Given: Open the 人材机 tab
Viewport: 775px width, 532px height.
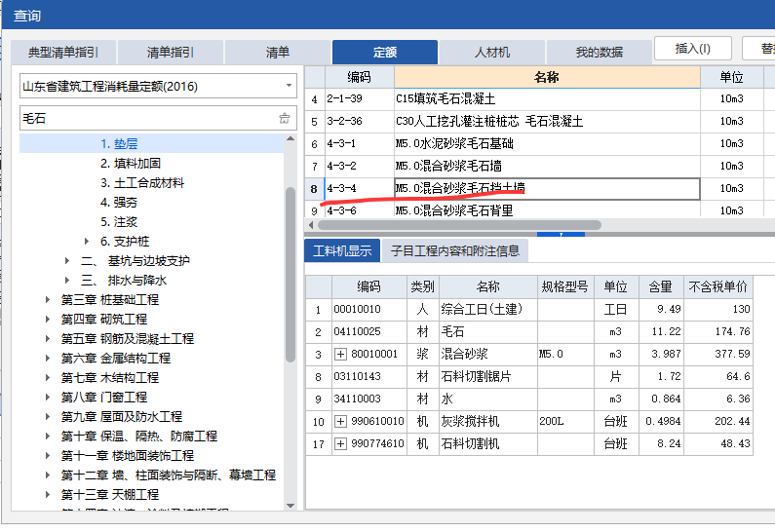Looking at the screenshot, I should 491,53.
